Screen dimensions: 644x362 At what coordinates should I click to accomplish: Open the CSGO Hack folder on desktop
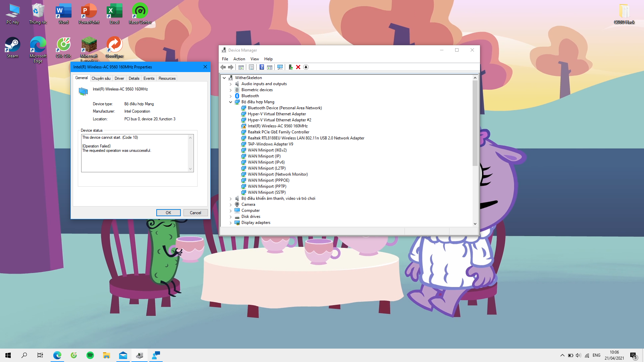coord(624,14)
